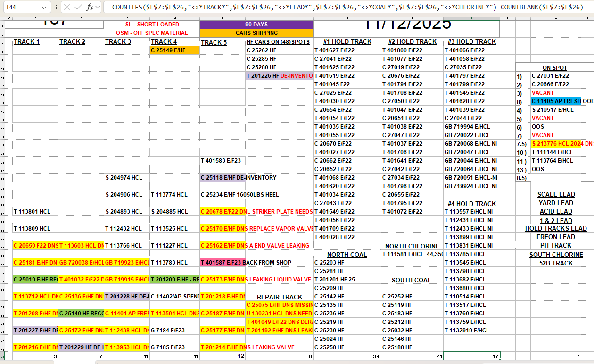Select the TRACK 4 header cell
The height and width of the screenshot is (364, 594).
tap(174, 41)
